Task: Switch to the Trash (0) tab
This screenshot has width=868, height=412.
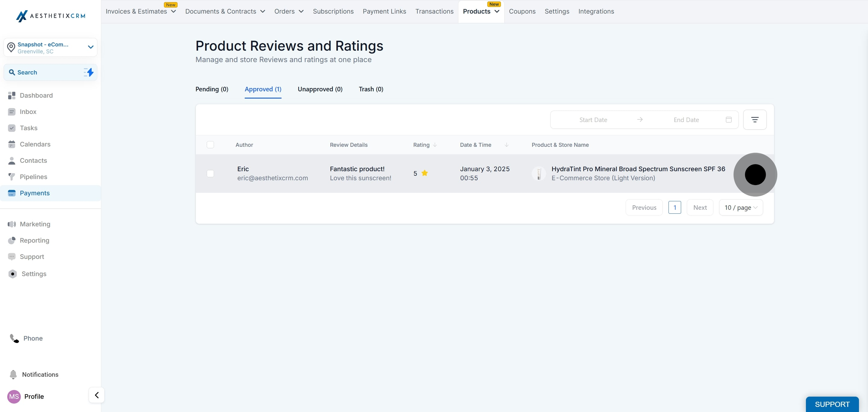Action: pos(371,89)
